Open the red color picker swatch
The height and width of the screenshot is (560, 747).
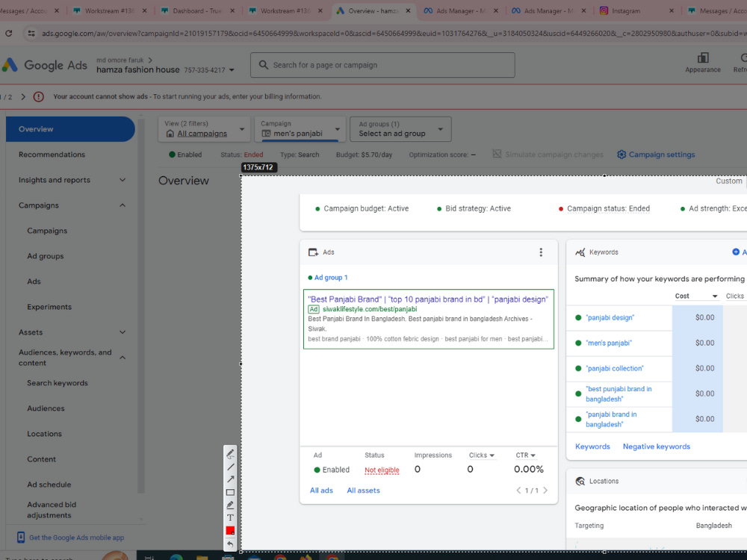click(230, 530)
